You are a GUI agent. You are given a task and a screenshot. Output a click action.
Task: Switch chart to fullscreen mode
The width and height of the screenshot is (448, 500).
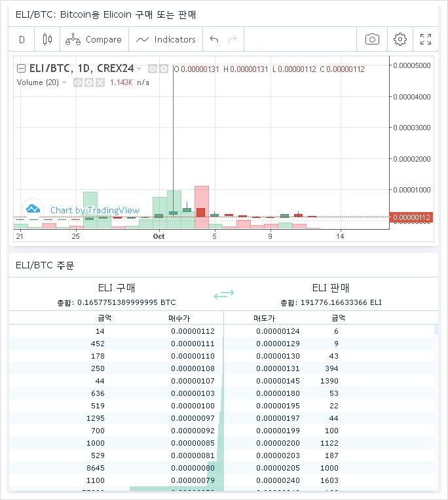pos(426,39)
